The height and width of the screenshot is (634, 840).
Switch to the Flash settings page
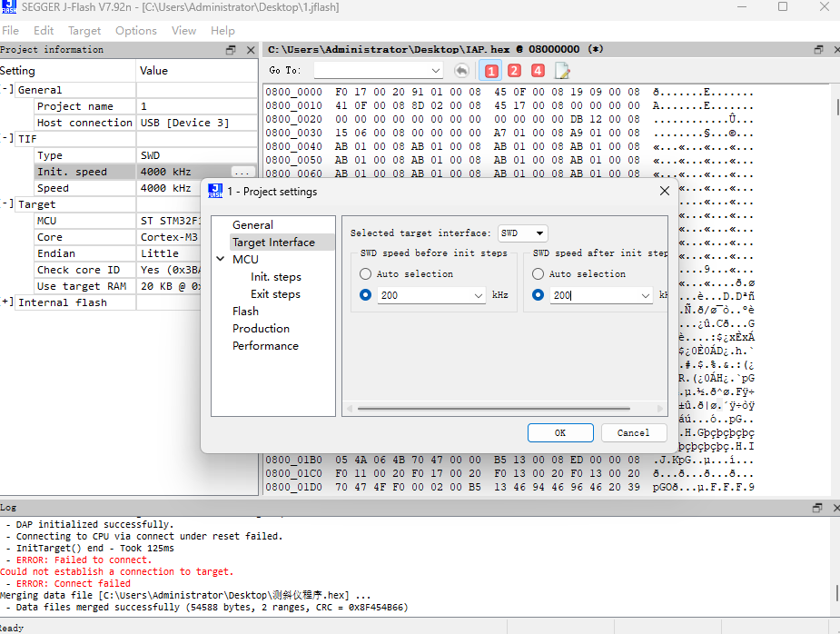point(244,311)
